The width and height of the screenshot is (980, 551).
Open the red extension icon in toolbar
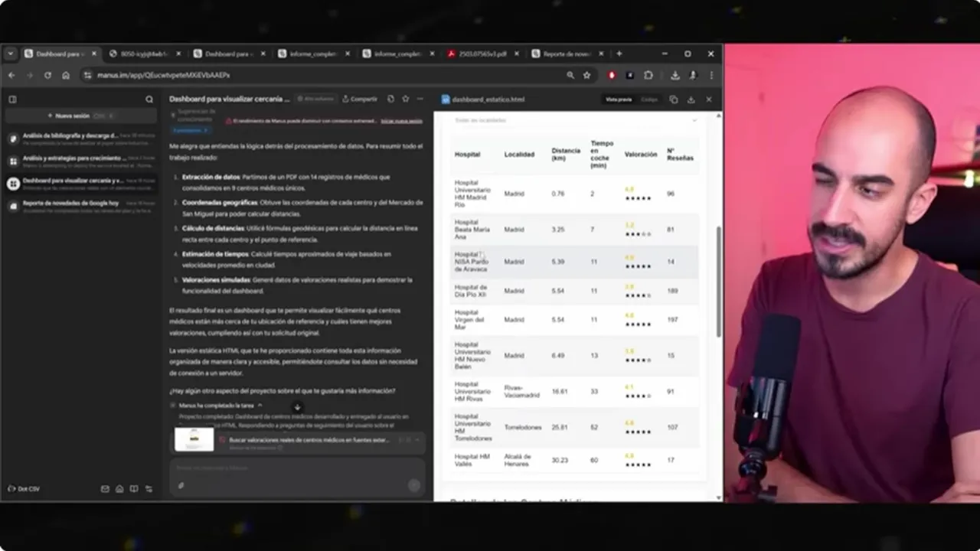(612, 75)
